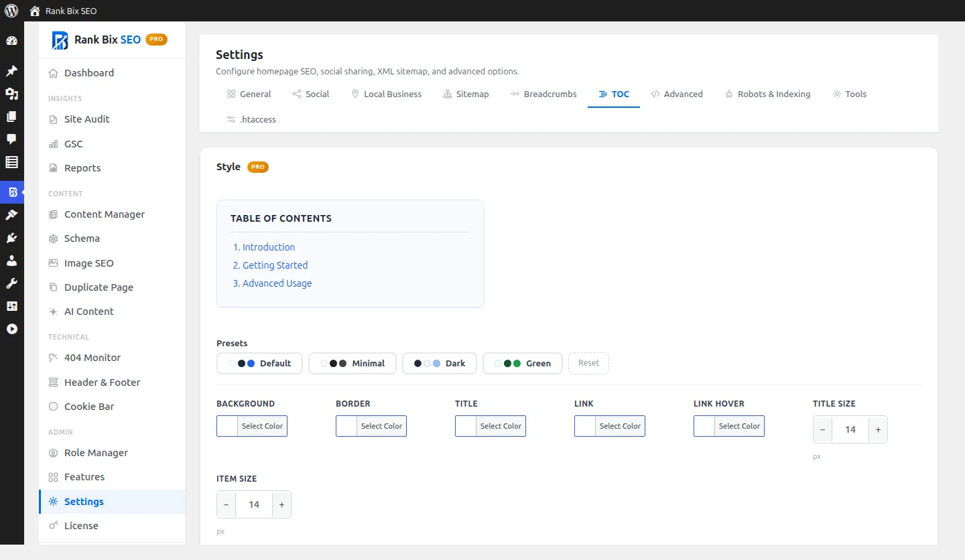Switch to the General tab
The height and width of the screenshot is (560, 965).
tap(249, 94)
